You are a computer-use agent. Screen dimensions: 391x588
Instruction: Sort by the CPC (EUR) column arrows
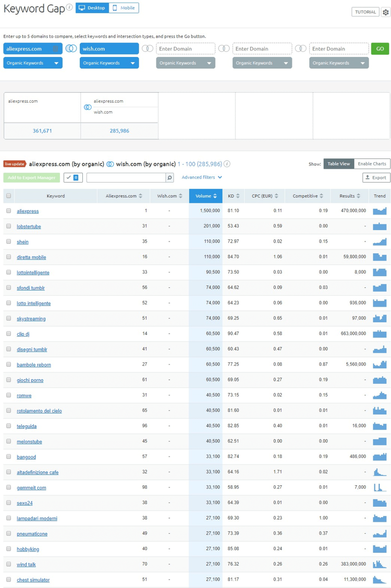point(276,196)
